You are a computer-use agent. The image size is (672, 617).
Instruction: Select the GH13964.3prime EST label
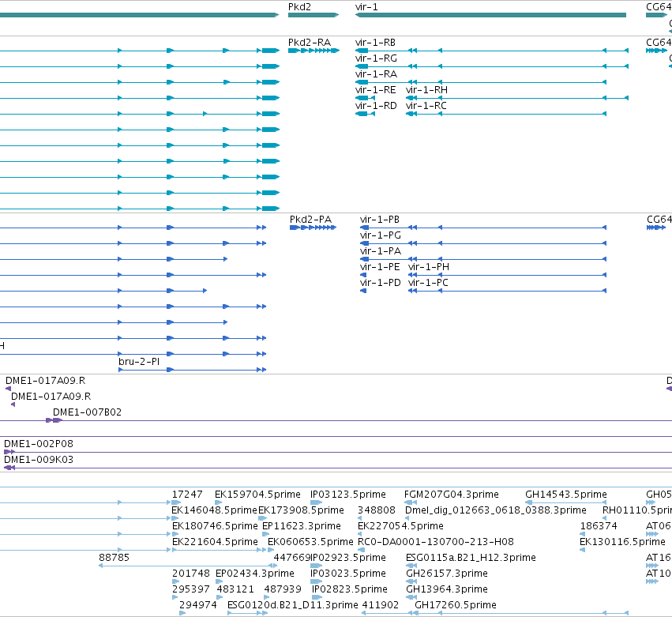(447, 589)
